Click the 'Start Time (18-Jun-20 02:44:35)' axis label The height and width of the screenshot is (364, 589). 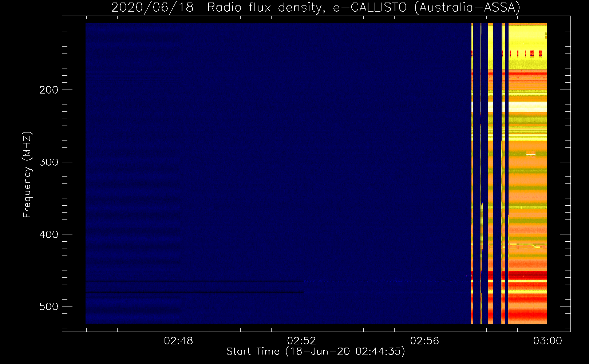316,351
